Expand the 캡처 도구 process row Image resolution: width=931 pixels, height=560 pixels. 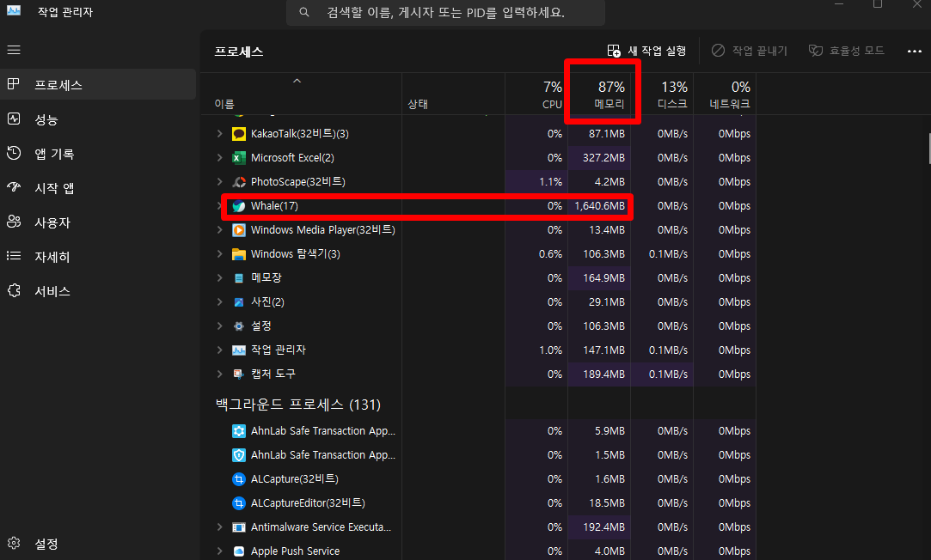(x=220, y=374)
